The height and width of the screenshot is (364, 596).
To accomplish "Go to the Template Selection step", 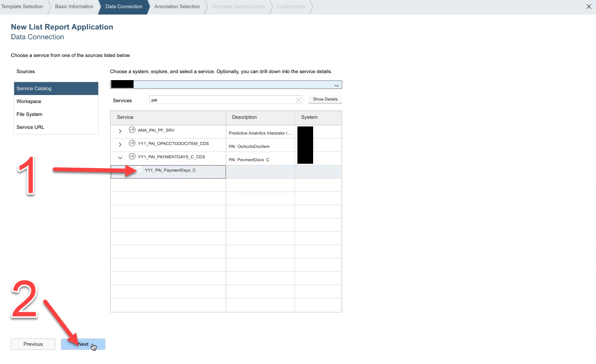I will (x=22, y=7).
